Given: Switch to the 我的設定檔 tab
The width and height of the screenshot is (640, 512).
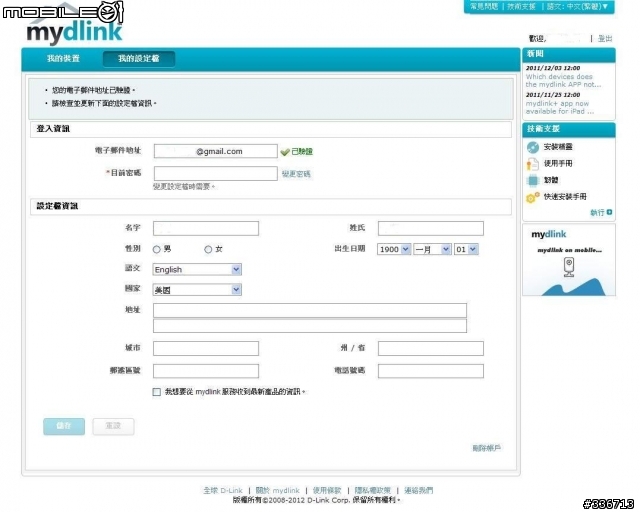Looking at the screenshot, I should (x=139, y=59).
